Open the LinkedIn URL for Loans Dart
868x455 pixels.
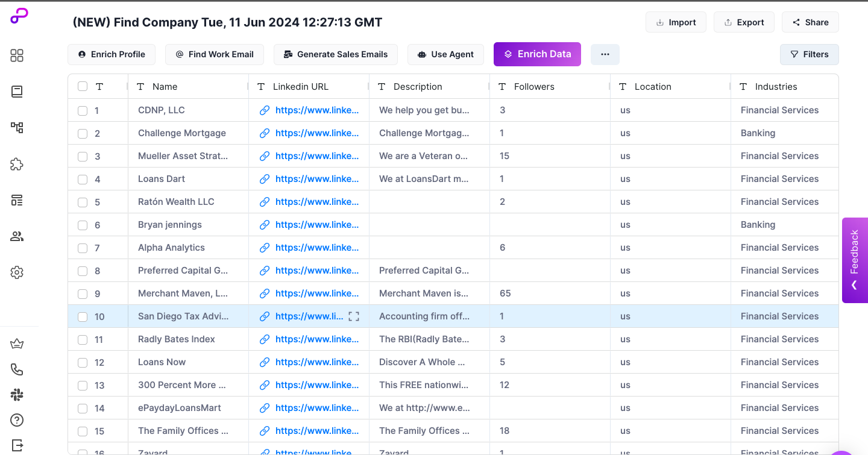click(x=316, y=179)
